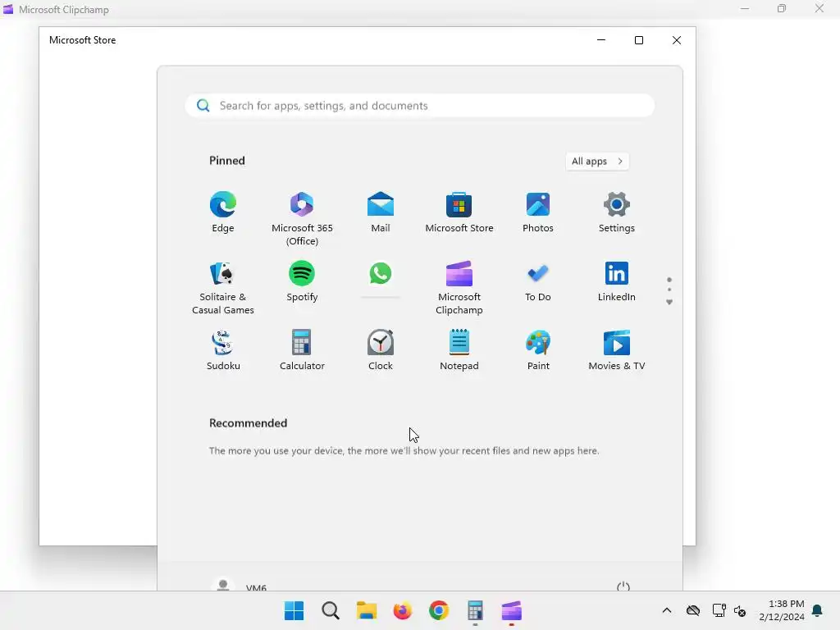Open the To Do app
Image resolution: width=840 pixels, height=630 pixels.
(x=538, y=281)
